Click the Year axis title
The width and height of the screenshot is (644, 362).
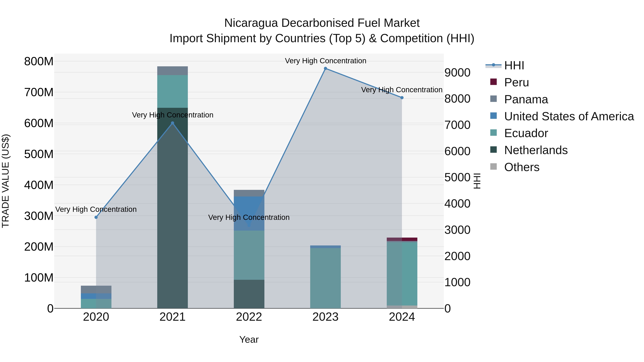point(249,340)
